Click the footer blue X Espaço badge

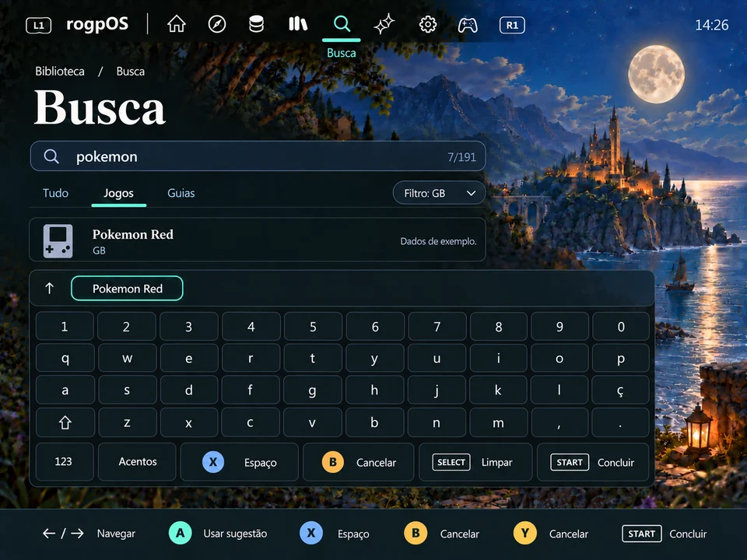point(311,534)
